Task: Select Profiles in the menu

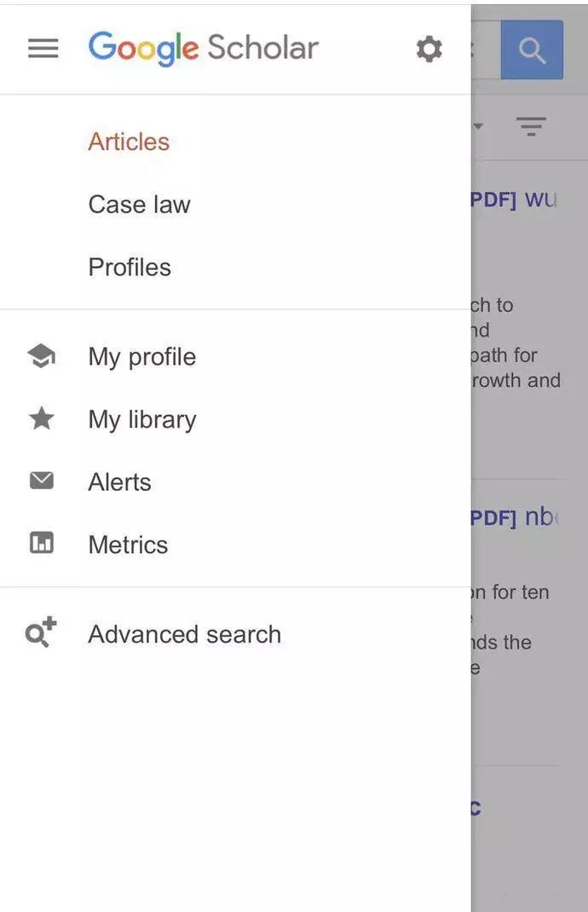Action: coord(130,267)
